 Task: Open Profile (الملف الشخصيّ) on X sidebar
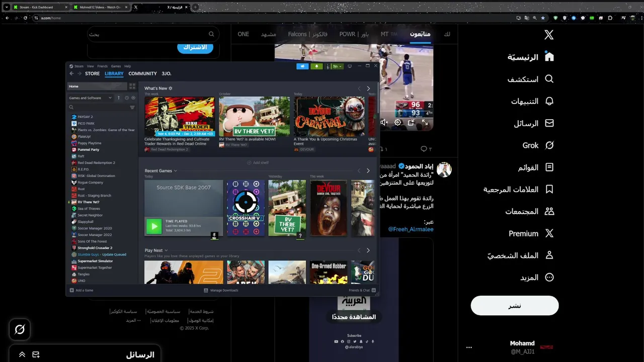pyautogui.click(x=521, y=255)
